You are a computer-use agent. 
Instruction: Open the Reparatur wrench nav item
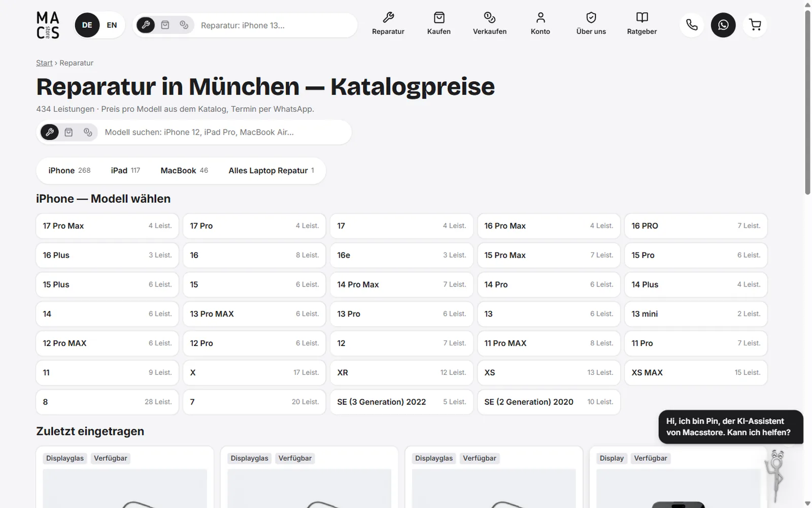[388, 24]
